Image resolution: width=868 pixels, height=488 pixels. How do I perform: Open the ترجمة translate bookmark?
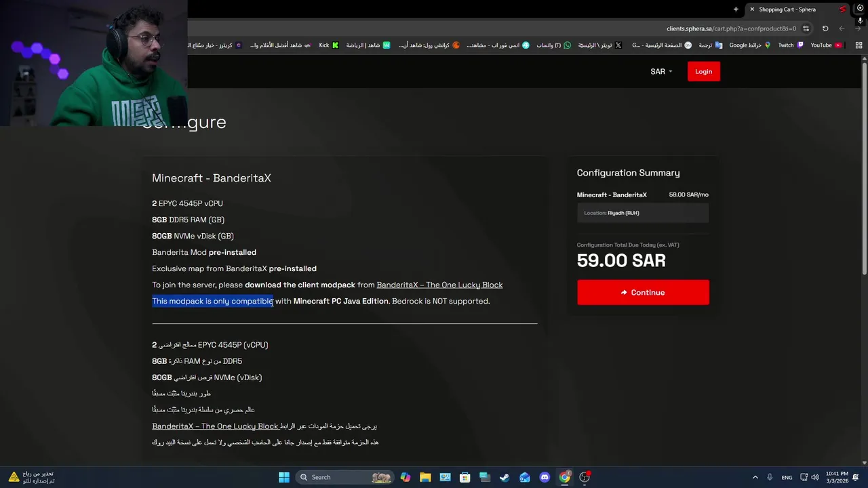point(711,45)
